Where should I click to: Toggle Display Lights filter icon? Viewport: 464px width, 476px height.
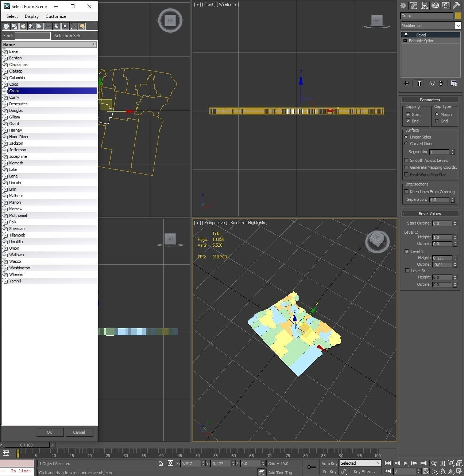[x=23, y=26]
